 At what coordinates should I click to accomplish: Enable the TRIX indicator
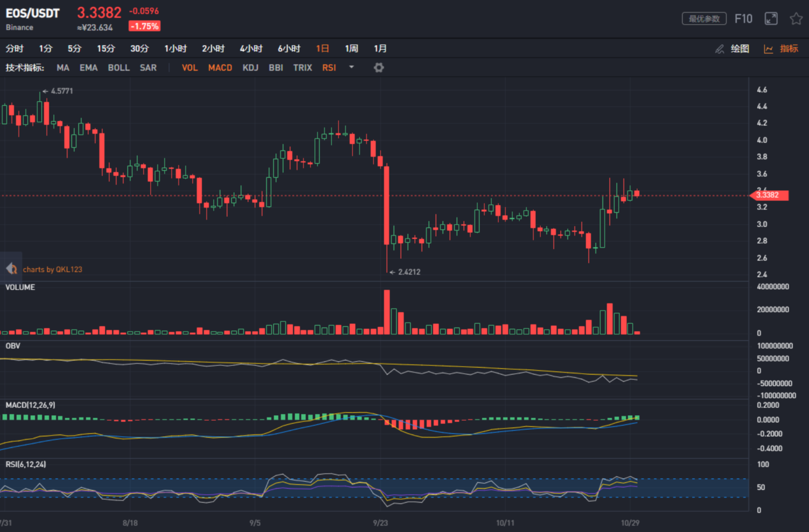click(302, 67)
